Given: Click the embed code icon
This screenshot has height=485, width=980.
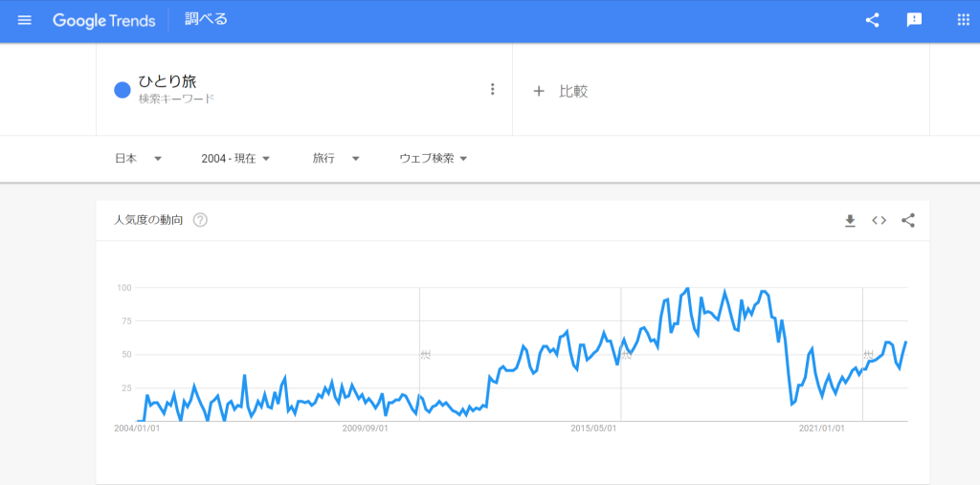Looking at the screenshot, I should pyautogui.click(x=879, y=221).
